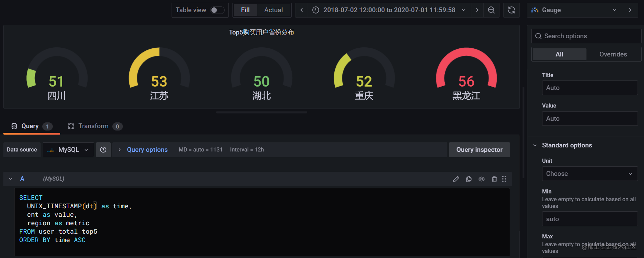644x258 pixels.
Task: Click the '(MySQL)' label in query row
Action: pyautogui.click(x=53, y=179)
